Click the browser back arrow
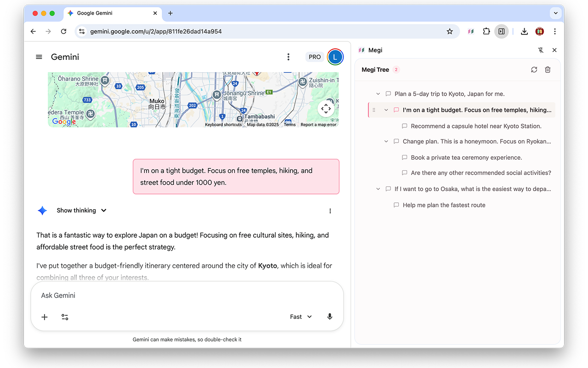Image resolution: width=588 pixels, height=368 pixels. point(33,31)
